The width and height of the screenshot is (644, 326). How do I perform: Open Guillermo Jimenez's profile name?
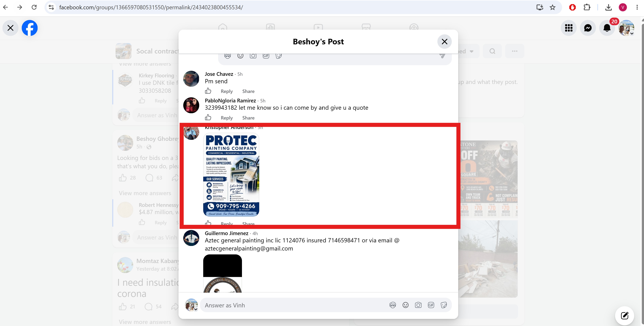coord(226,233)
